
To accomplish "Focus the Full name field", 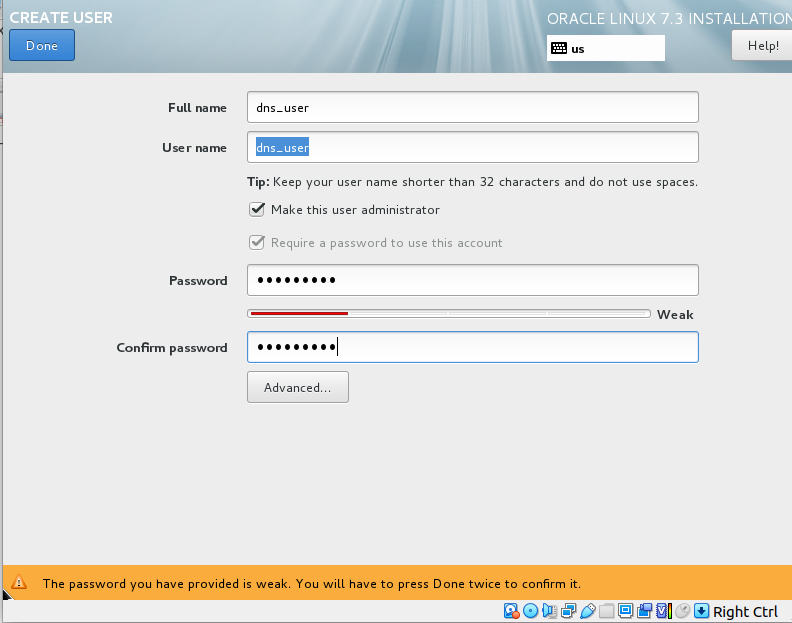I will tap(473, 107).
